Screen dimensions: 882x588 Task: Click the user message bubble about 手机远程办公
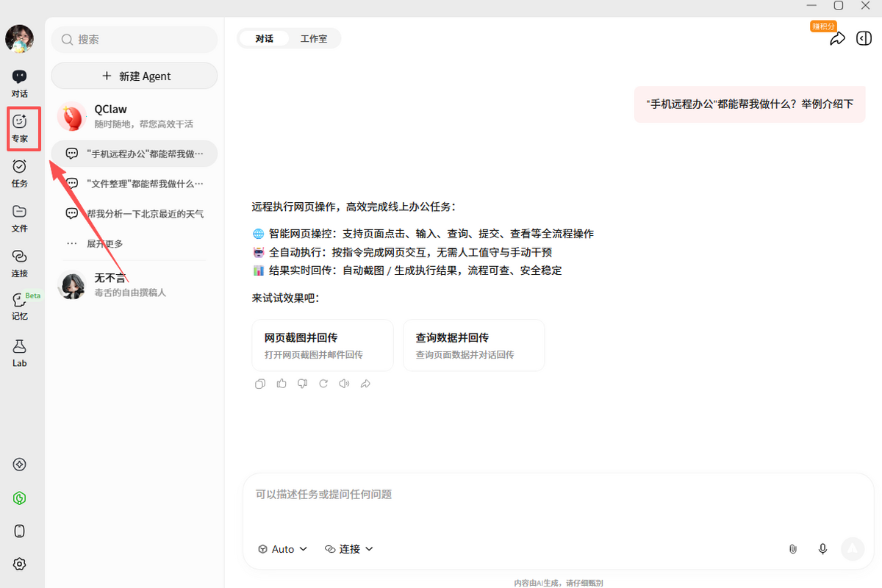[x=750, y=104]
